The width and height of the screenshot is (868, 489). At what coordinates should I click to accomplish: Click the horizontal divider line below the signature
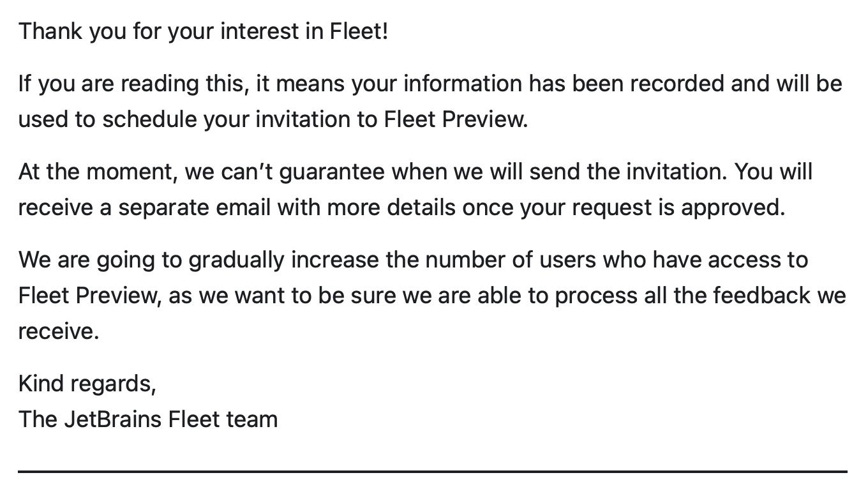click(x=433, y=472)
